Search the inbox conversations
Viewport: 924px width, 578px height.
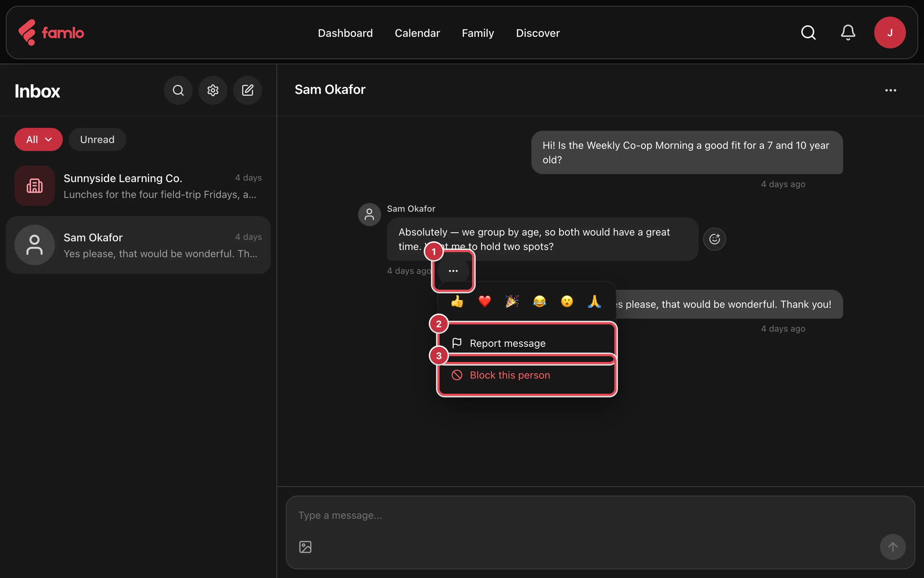pyautogui.click(x=178, y=90)
